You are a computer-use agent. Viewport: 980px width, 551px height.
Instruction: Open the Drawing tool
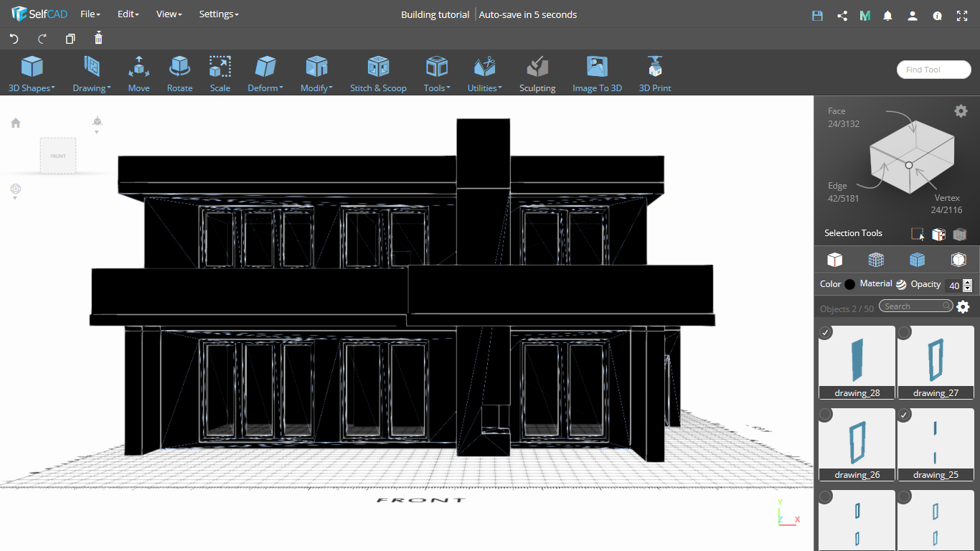(91, 74)
